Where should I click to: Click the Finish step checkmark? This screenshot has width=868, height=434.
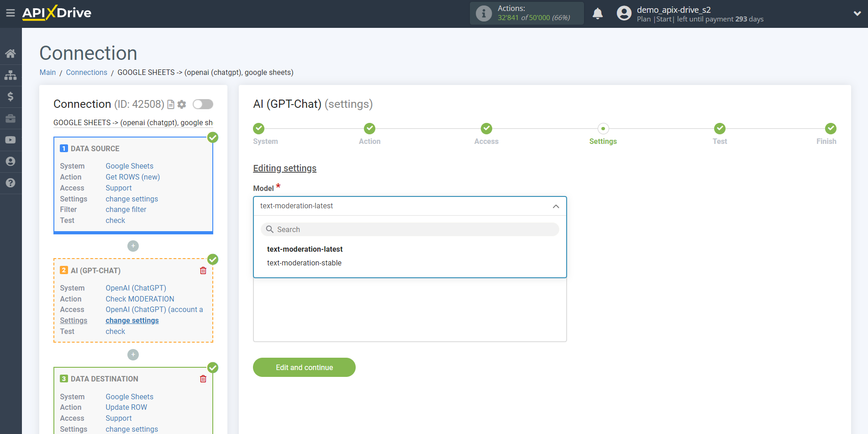(831, 128)
